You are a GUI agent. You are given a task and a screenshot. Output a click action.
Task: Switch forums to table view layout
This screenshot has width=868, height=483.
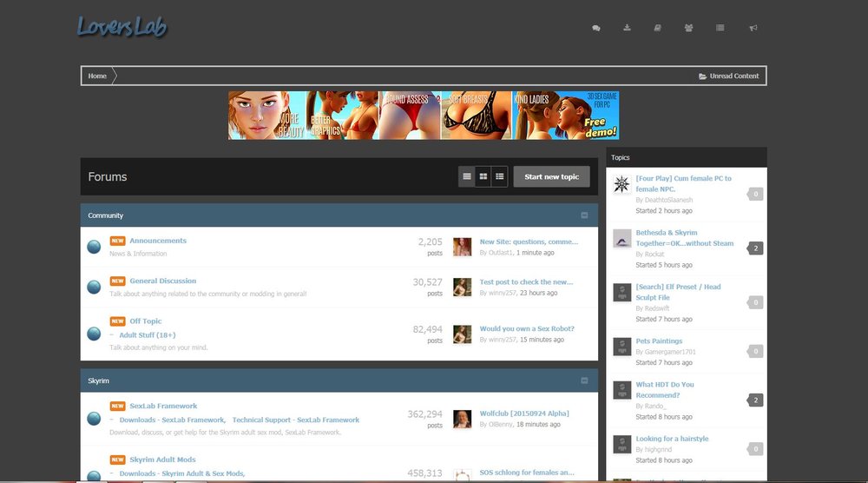point(467,176)
